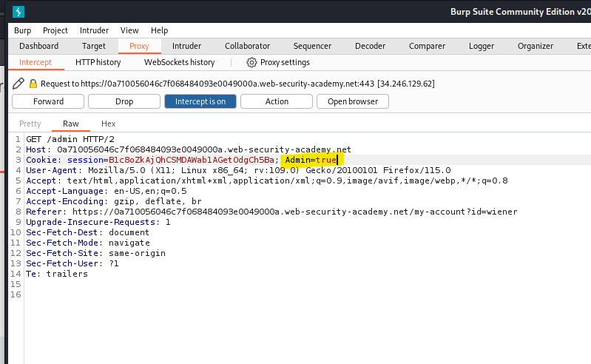591x364 pixels.
Task: Select the Proxy tab
Action: coord(139,46)
